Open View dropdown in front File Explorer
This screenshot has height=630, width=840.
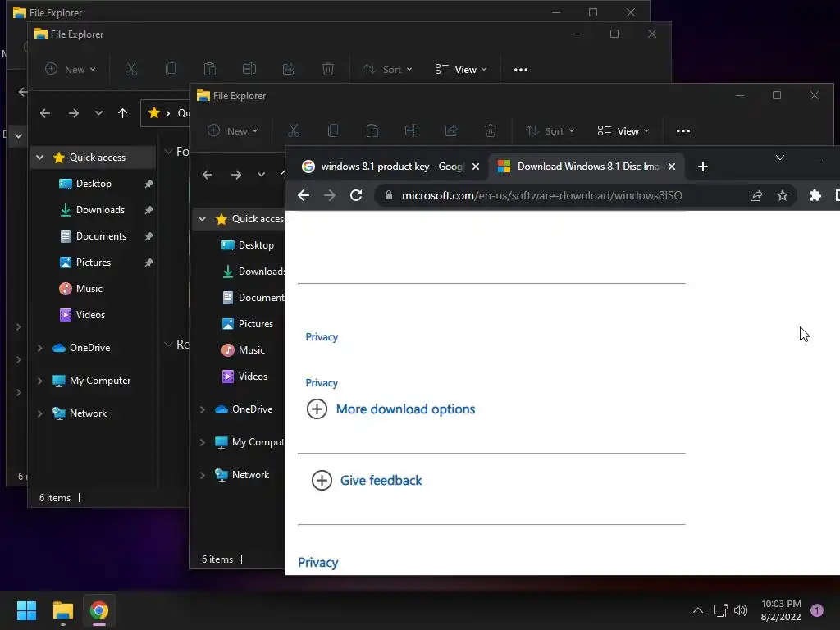[623, 130]
